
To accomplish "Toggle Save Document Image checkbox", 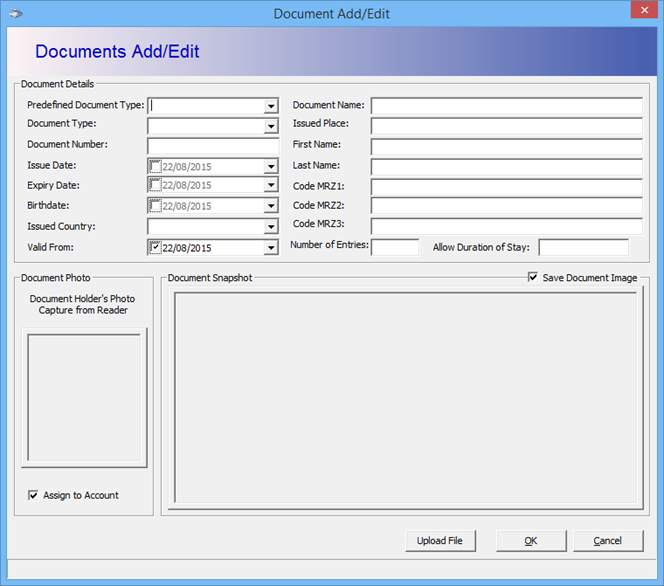I will pyautogui.click(x=533, y=277).
